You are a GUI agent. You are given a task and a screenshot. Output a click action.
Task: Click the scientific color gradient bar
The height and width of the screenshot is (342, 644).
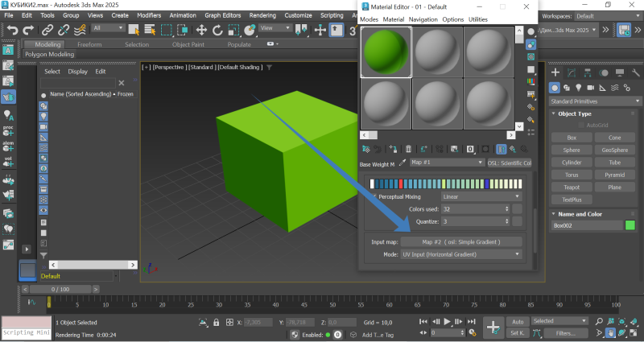coord(446,183)
